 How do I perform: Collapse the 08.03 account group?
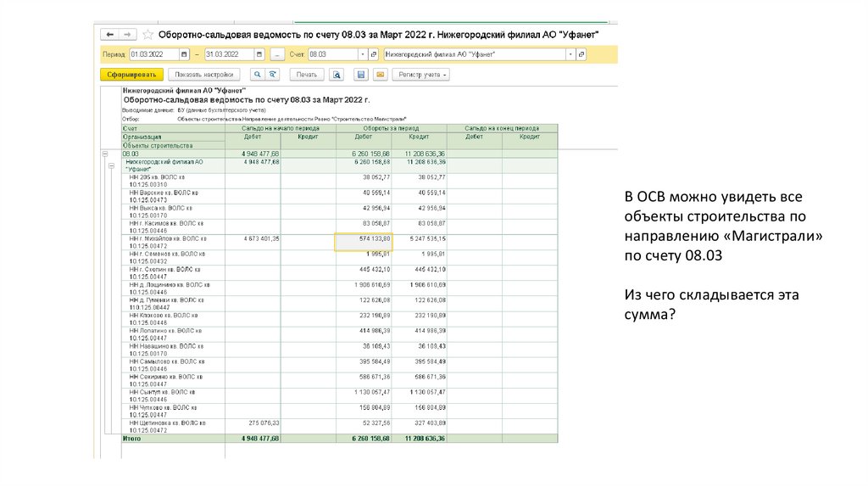click(x=105, y=153)
